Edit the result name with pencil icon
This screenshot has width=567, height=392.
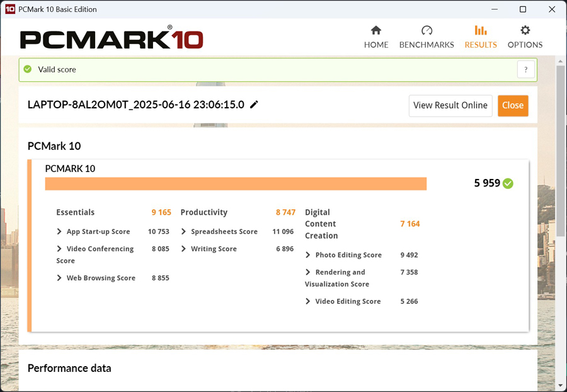coord(255,105)
